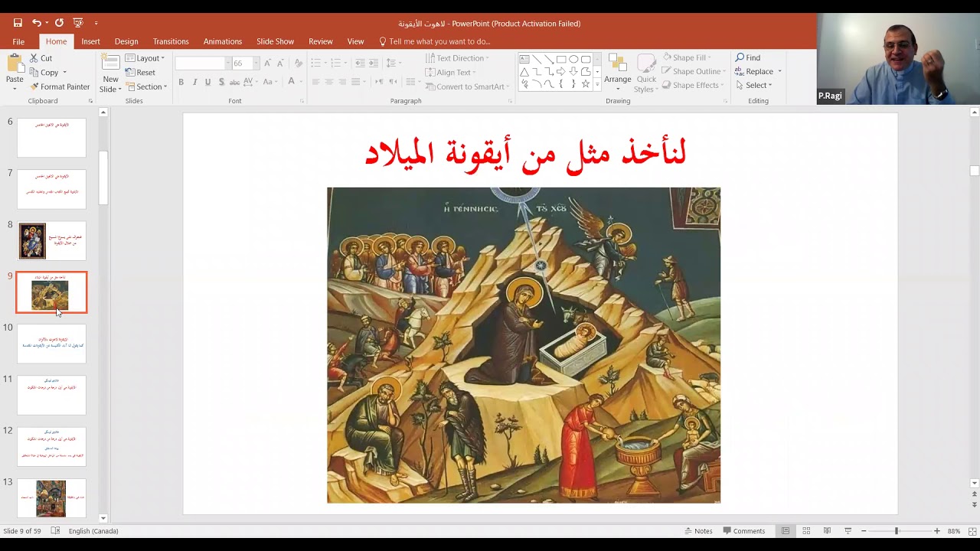Open Align Text dropdown
Image resolution: width=980 pixels, height=551 pixels.
pos(450,73)
